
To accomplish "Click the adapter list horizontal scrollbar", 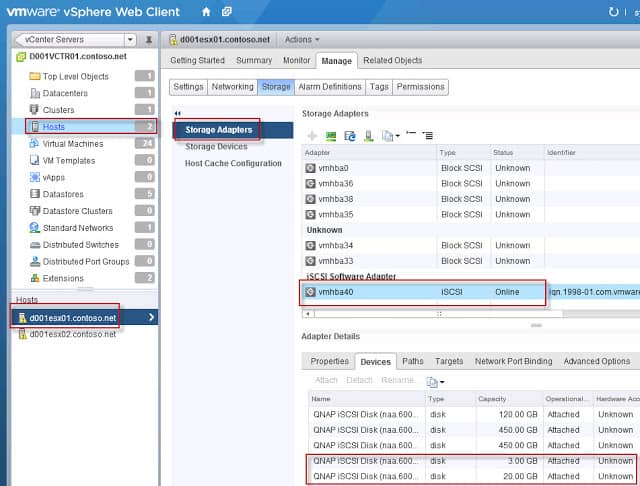I will tap(439, 314).
